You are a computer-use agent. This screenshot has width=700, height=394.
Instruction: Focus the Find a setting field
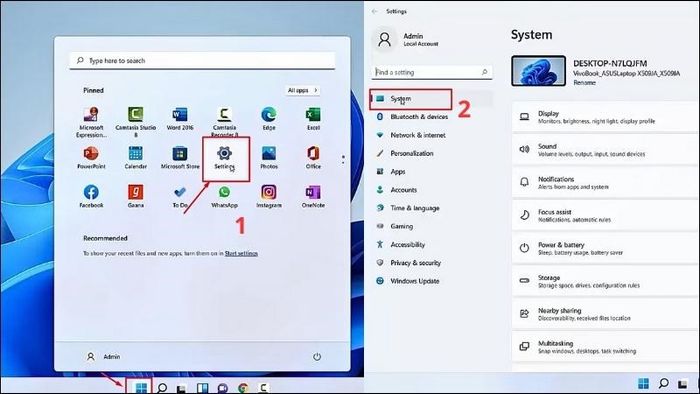(432, 72)
